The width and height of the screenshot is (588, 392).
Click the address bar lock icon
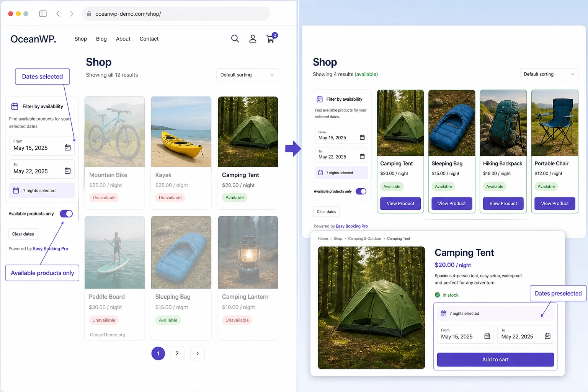point(89,14)
